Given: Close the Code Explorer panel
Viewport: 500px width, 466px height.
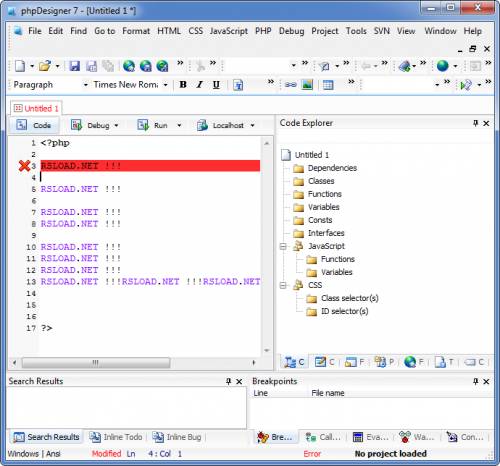Looking at the screenshot, I should click(x=486, y=123).
